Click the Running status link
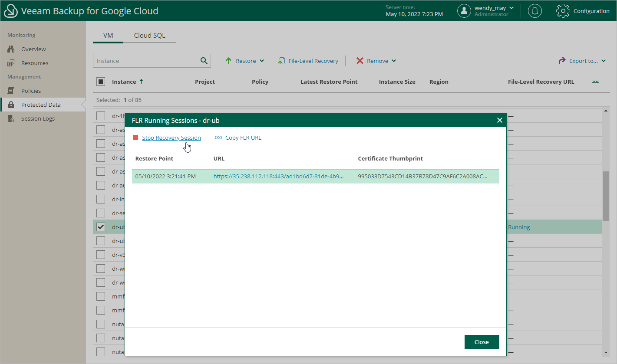 coord(519,227)
